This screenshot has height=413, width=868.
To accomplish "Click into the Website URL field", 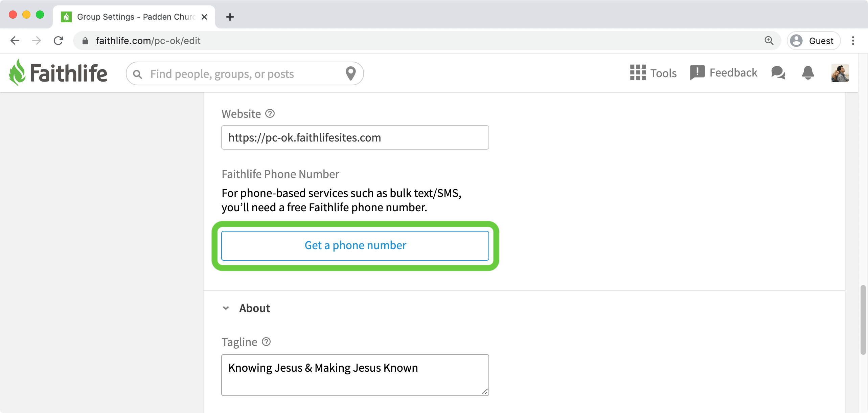I will 355,137.
